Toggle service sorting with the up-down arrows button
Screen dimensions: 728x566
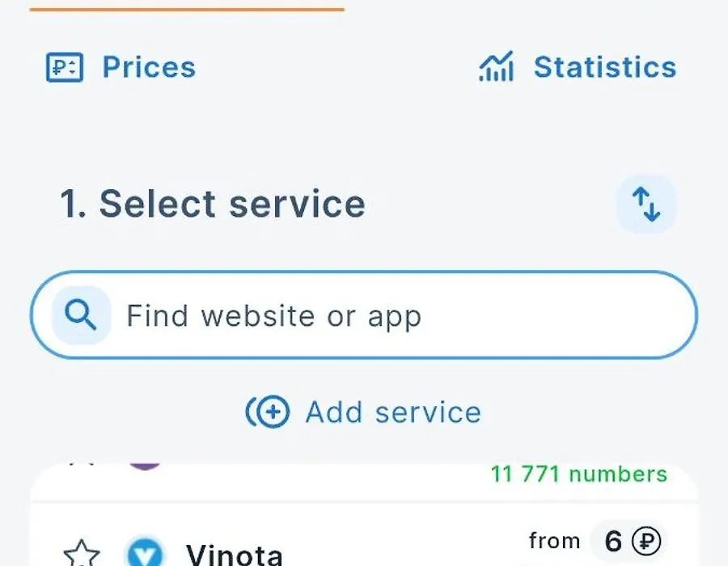646,204
